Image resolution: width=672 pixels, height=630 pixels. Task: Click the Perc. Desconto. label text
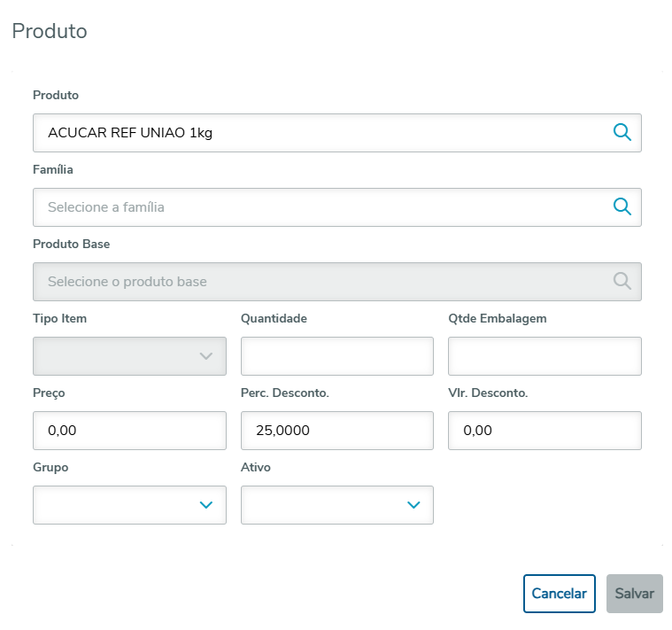(285, 393)
